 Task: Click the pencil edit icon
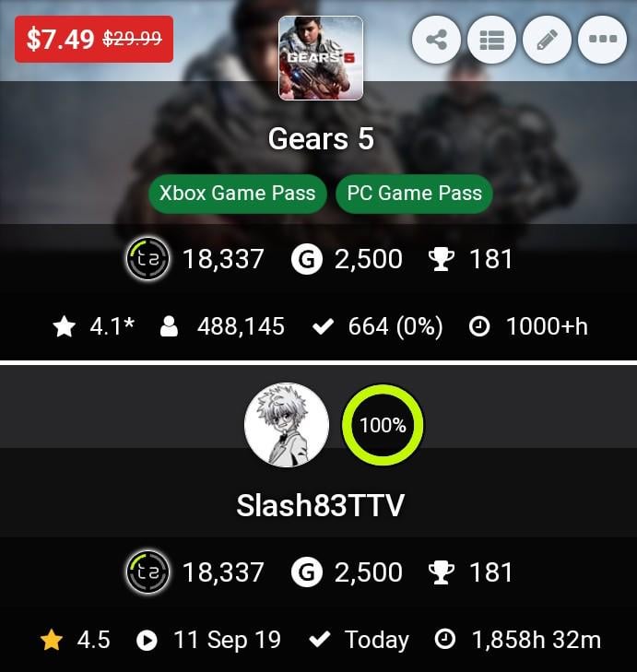547,40
